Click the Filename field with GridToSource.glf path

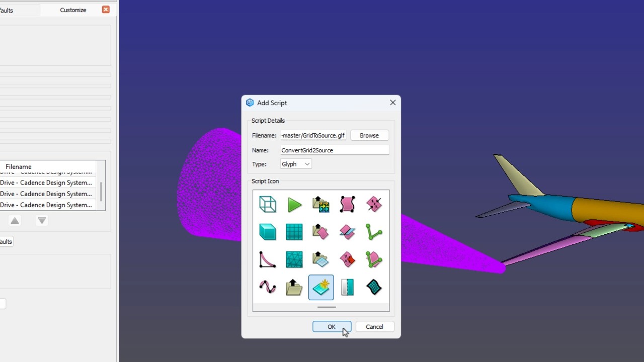(x=313, y=136)
